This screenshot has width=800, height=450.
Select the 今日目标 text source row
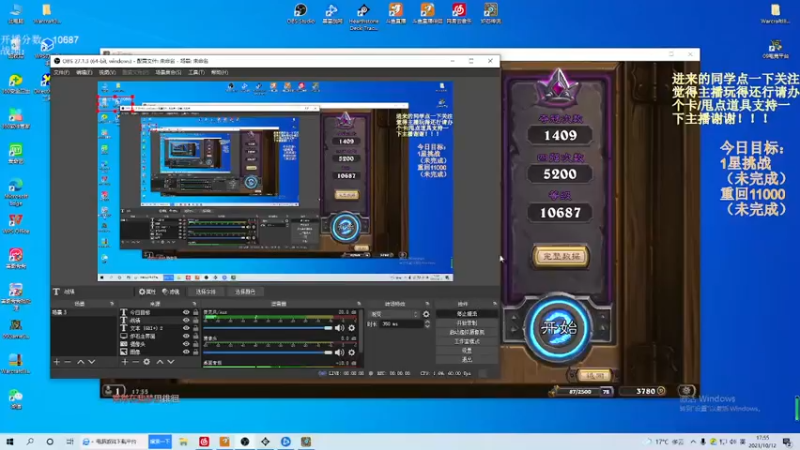click(159, 312)
